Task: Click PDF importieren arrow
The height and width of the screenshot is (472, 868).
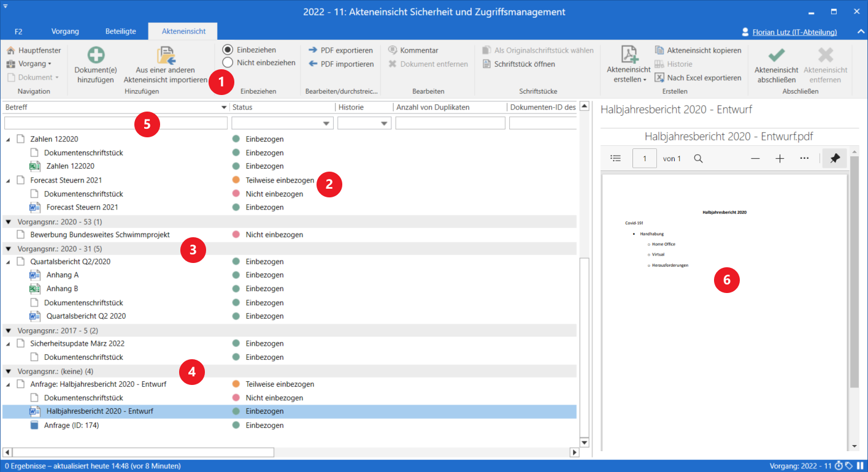Action: click(x=313, y=64)
